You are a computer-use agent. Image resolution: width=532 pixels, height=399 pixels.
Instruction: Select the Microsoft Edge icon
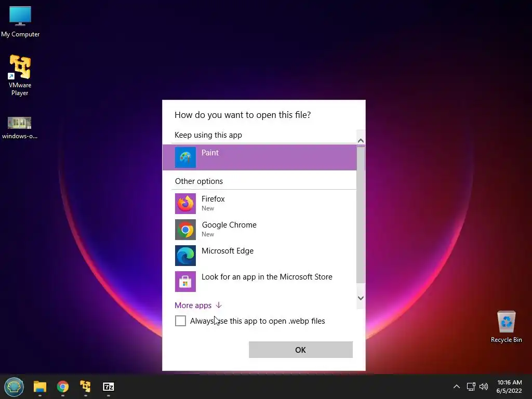coord(185,256)
